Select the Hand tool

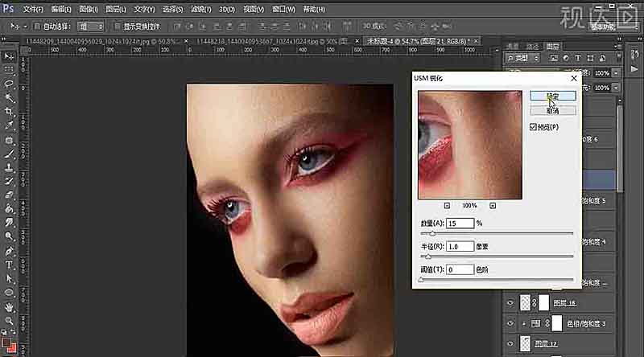9,306
